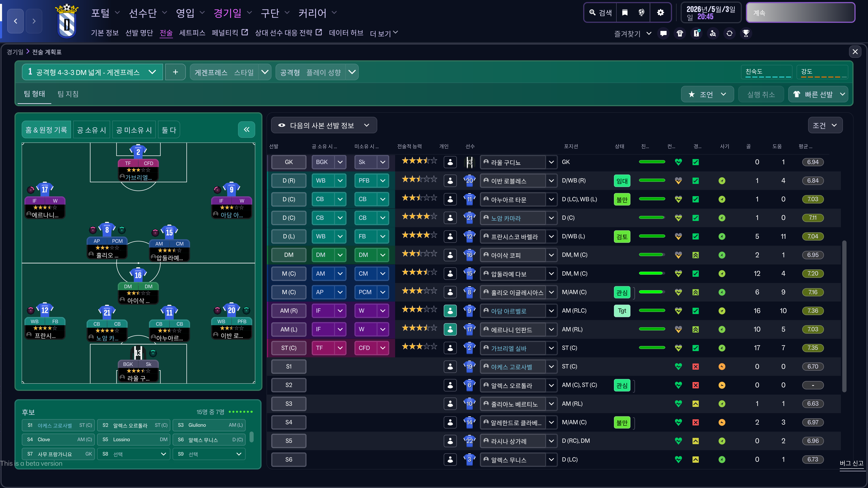
Task: Toggle the red X status for 야케스 고로사벨
Action: 695,366
